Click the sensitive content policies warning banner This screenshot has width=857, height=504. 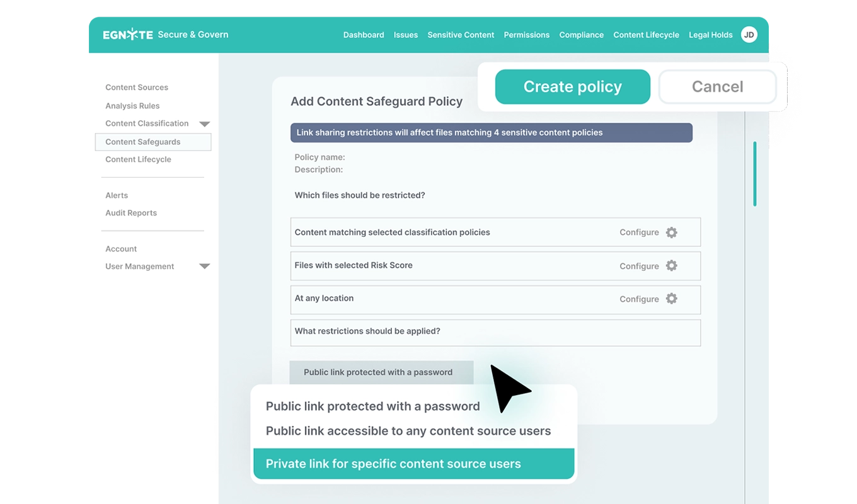coord(492,132)
